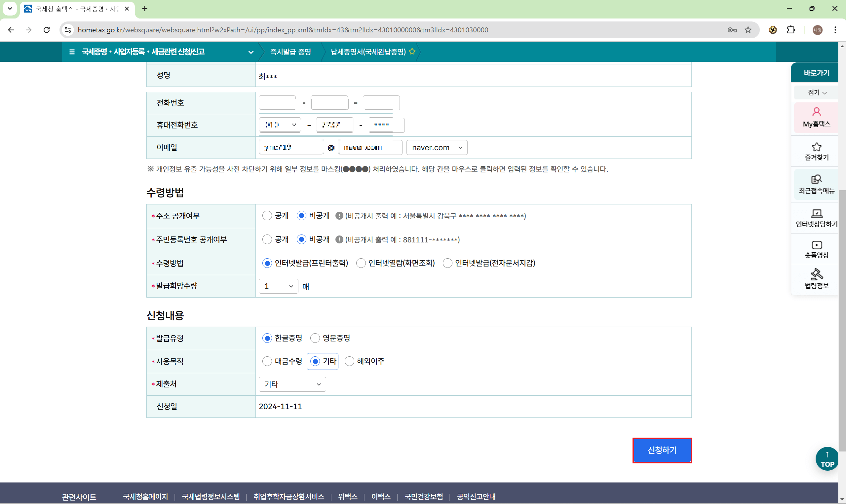
Task: Visit 국세청홈페이지 in the footer
Action: coord(145,496)
